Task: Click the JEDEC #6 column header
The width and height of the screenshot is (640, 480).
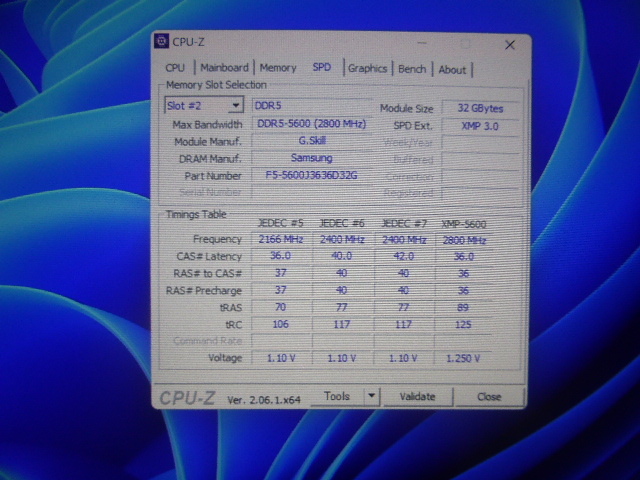Action: [x=342, y=223]
